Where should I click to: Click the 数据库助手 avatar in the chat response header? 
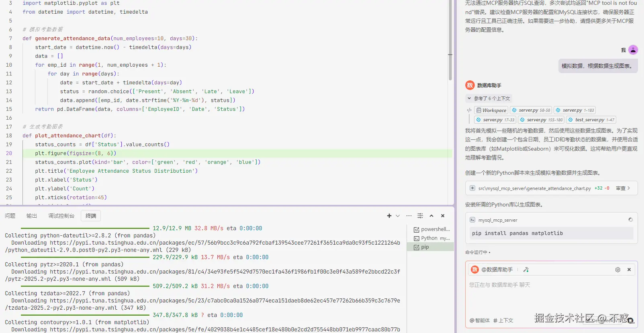point(470,85)
